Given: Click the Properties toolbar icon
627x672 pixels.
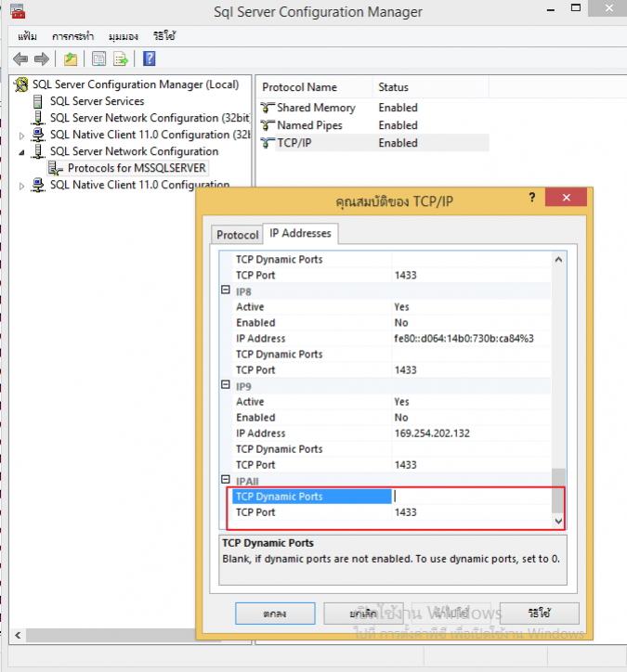Looking at the screenshot, I should [x=98, y=59].
